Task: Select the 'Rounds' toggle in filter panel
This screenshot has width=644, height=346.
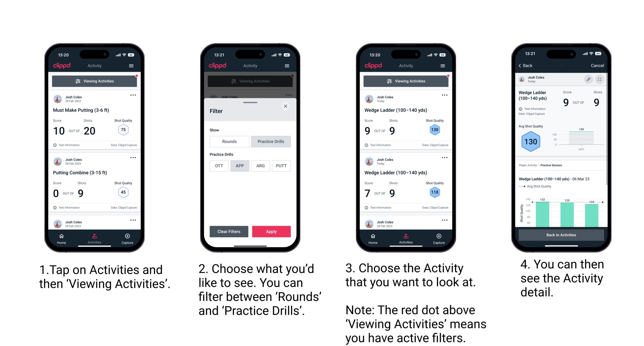Action: pyautogui.click(x=229, y=141)
